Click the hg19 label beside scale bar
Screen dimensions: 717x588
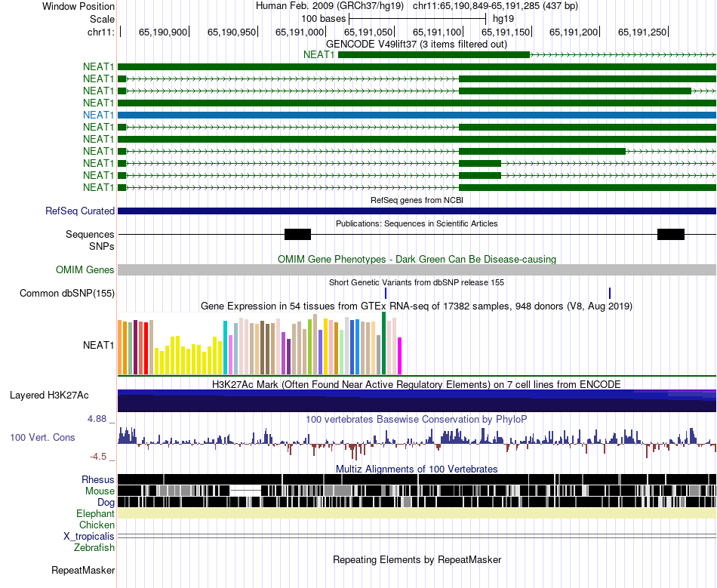(503, 19)
